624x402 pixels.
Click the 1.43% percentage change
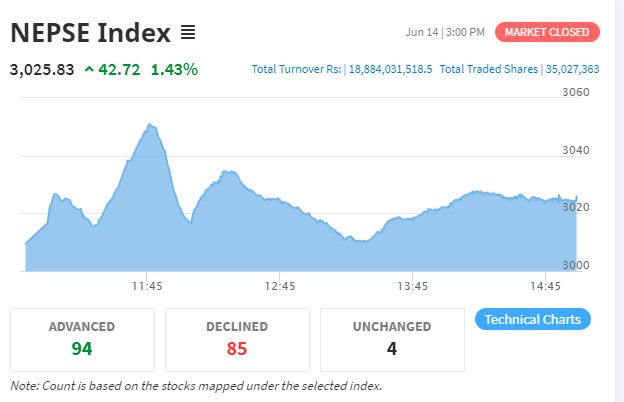174,70
